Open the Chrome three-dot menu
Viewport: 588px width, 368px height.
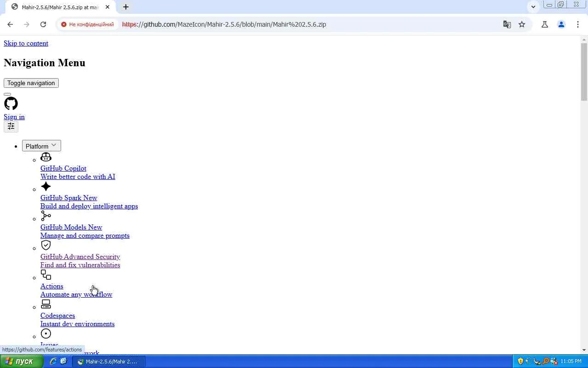[578, 24]
